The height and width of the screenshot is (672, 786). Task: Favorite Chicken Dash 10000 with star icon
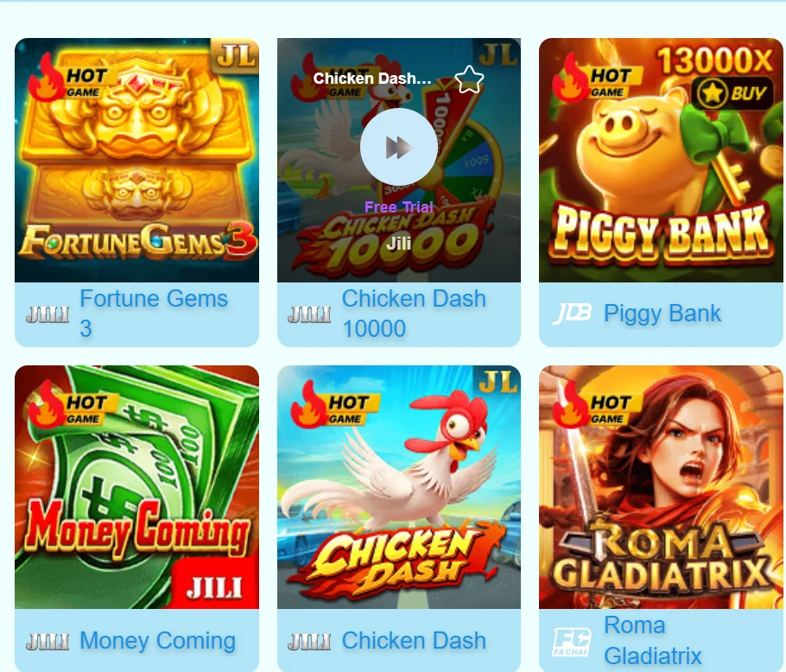[x=469, y=79]
